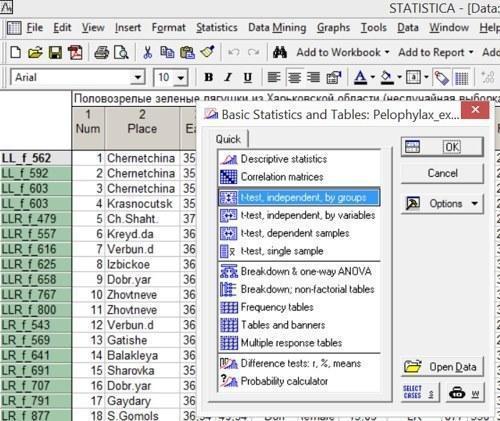Viewport: 500px width, 421px height.
Task: Open the Edit menu
Action: pos(62,27)
